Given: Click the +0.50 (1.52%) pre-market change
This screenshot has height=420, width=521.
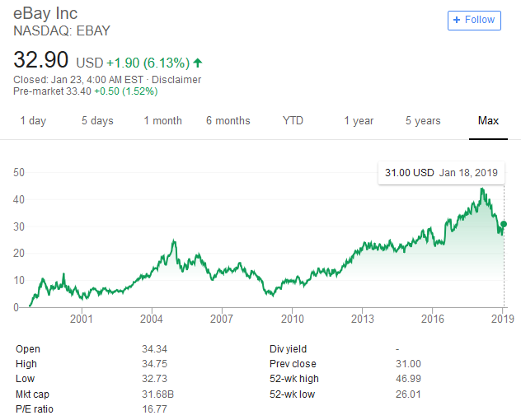Looking at the screenshot, I should (126, 91).
